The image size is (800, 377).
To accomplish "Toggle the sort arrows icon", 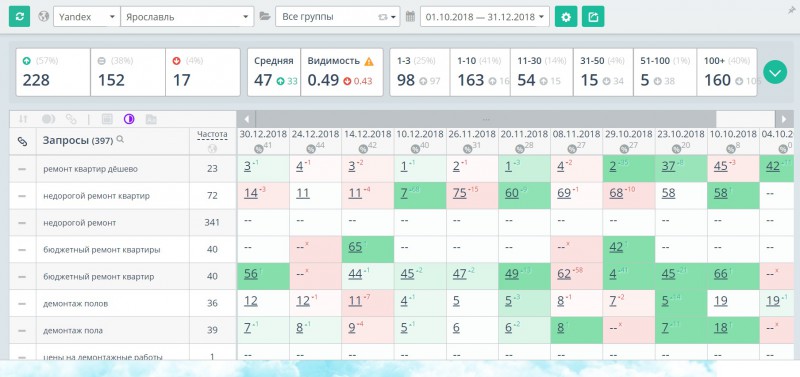I will pyautogui.click(x=22, y=119).
